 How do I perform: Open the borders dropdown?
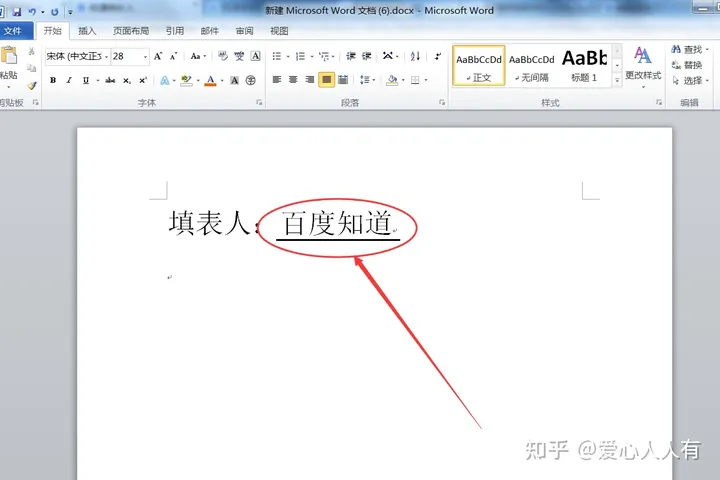pos(426,80)
